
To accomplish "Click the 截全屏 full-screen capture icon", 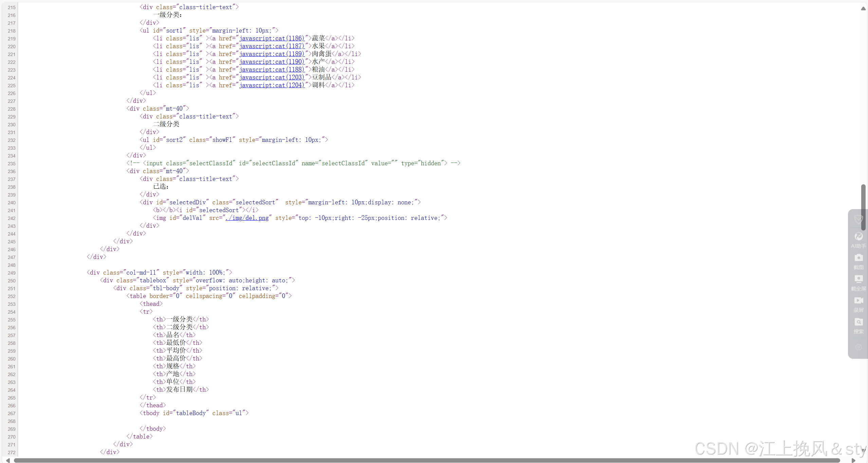I will pyautogui.click(x=858, y=279).
